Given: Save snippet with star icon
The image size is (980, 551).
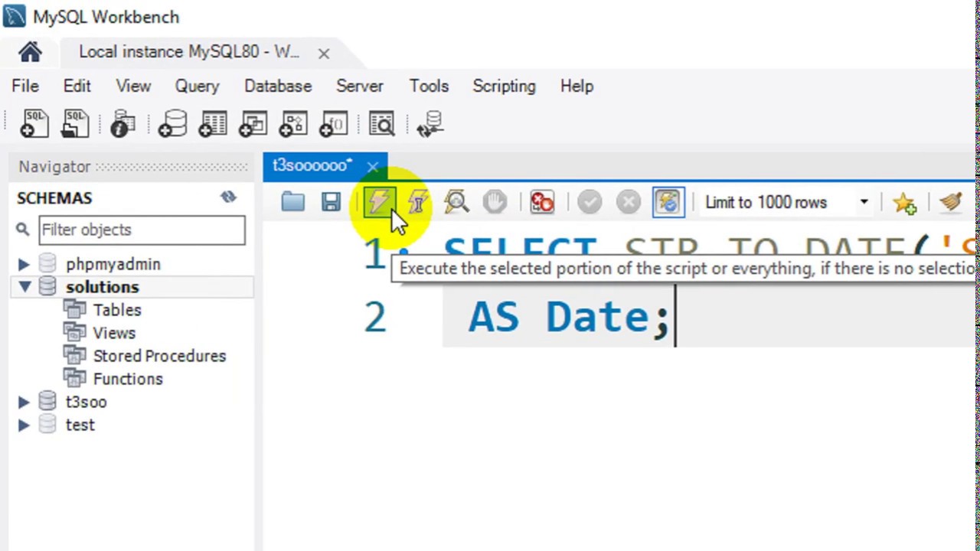Looking at the screenshot, I should (x=904, y=202).
